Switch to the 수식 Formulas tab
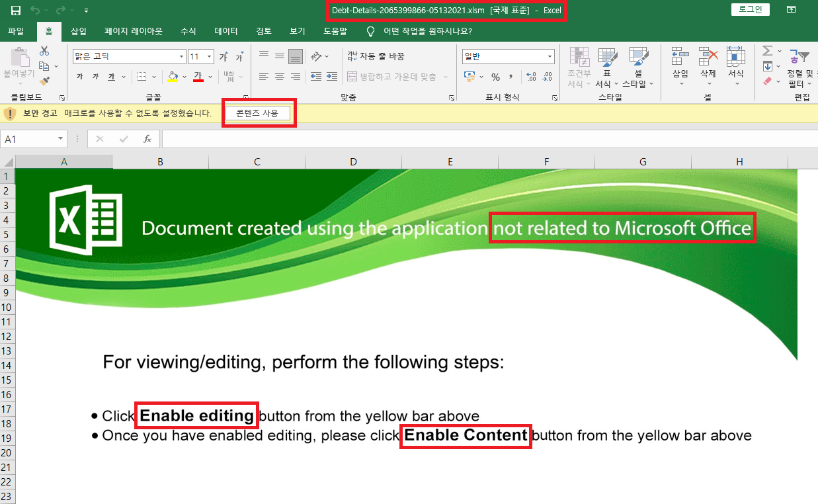818x504 pixels. tap(188, 31)
